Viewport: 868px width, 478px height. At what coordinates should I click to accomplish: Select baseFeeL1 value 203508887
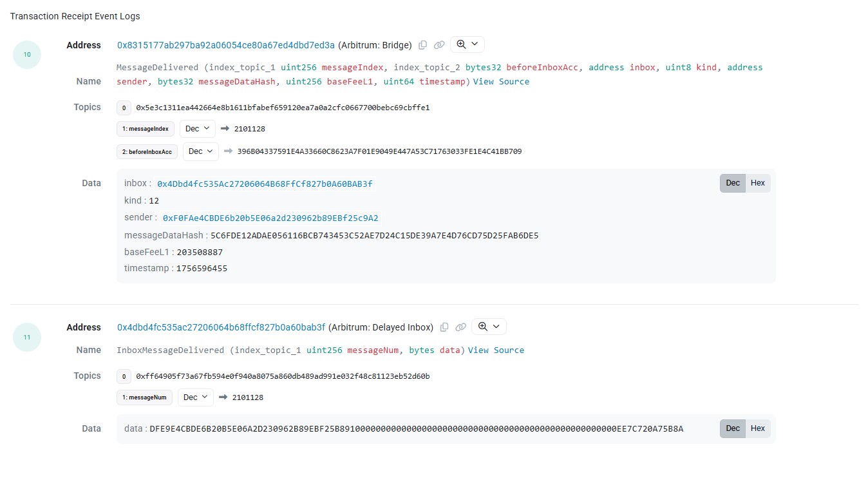200,253
